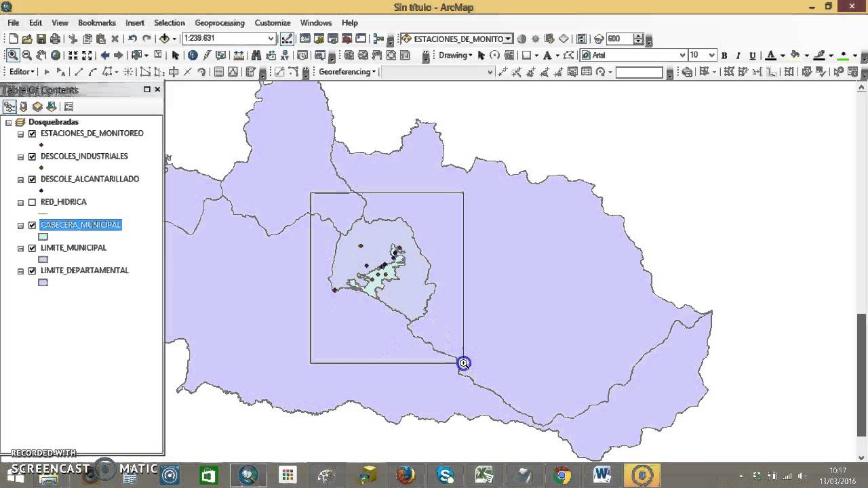Open the Bookmarks menu
The image size is (868, 488).
click(96, 22)
